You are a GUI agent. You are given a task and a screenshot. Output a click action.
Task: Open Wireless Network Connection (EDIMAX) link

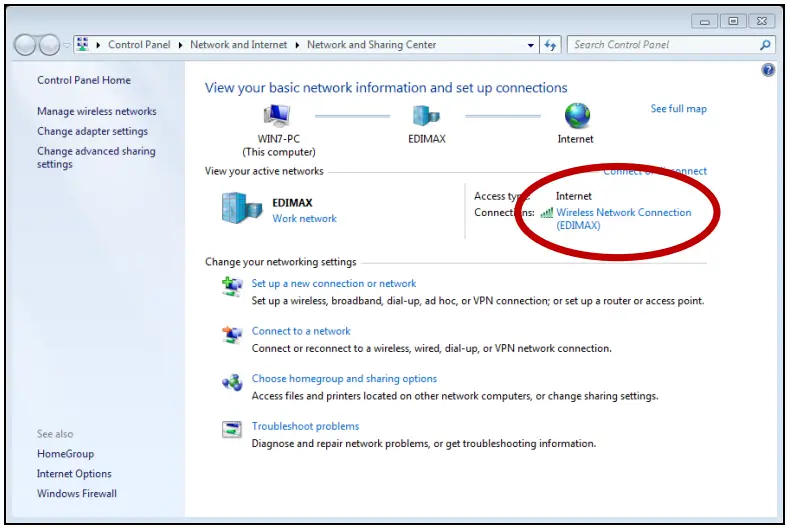point(623,219)
